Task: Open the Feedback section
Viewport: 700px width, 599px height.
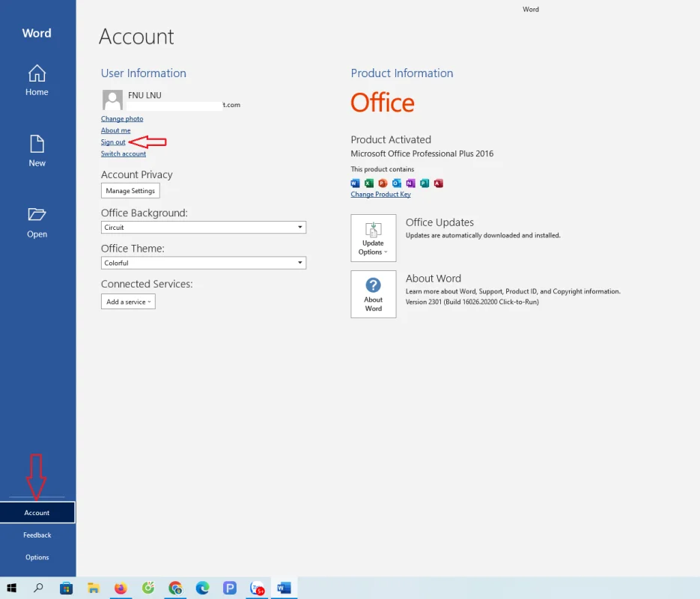Action: click(x=37, y=535)
